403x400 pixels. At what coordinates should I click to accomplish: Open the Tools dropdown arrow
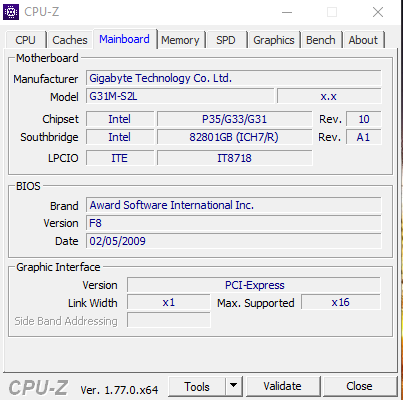[234, 386]
